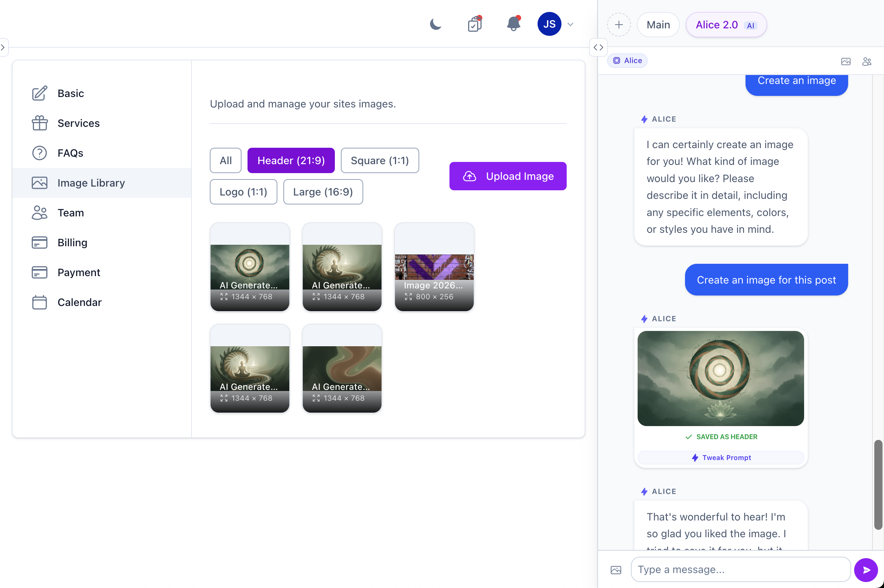Toggle the chat panel width handle
The image size is (884, 588).
(x=598, y=47)
